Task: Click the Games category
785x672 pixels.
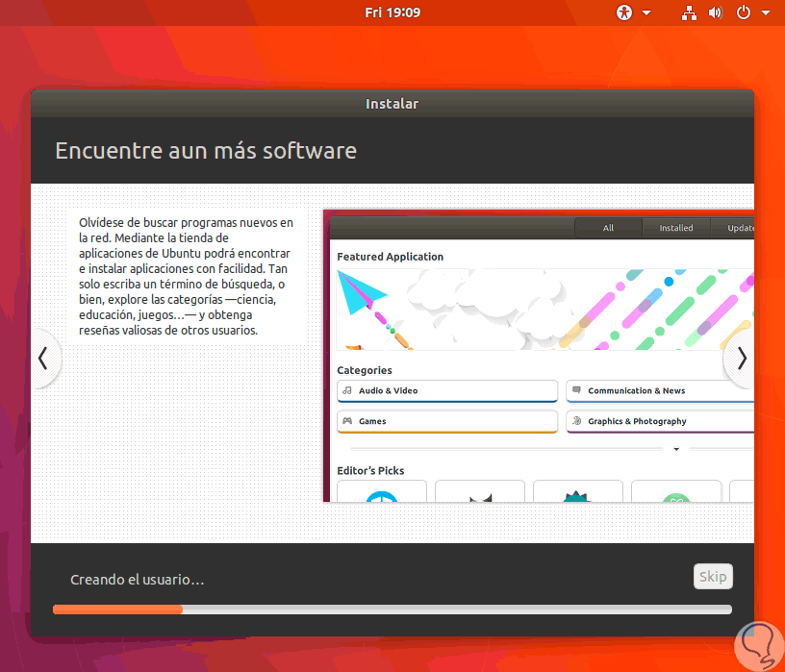Action: 447,421
